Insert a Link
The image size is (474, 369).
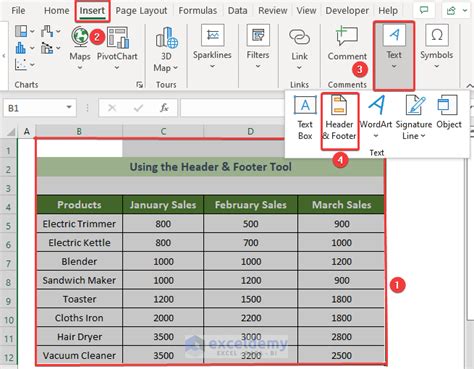pyautogui.click(x=299, y=37)
